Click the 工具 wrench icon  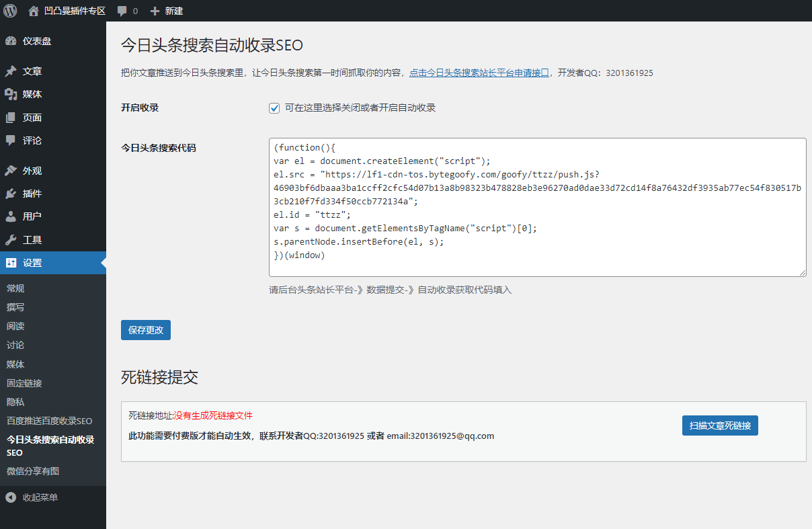(11, 240)
